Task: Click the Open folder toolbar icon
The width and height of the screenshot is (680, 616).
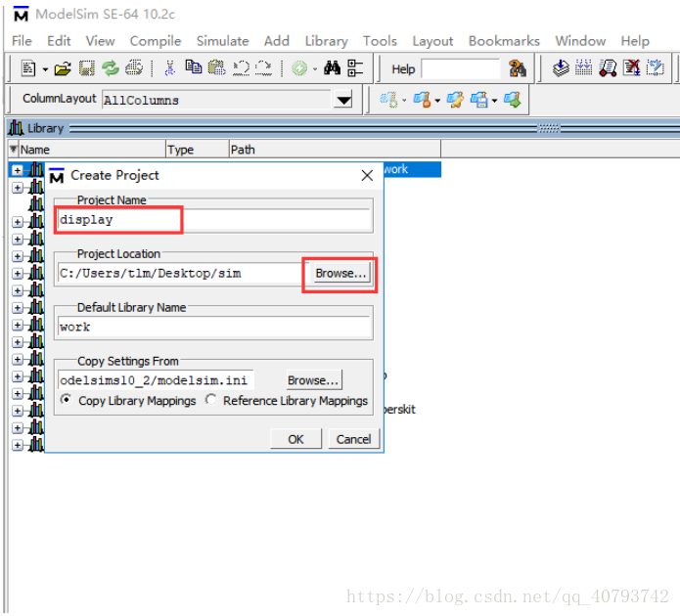Action: 63,68
